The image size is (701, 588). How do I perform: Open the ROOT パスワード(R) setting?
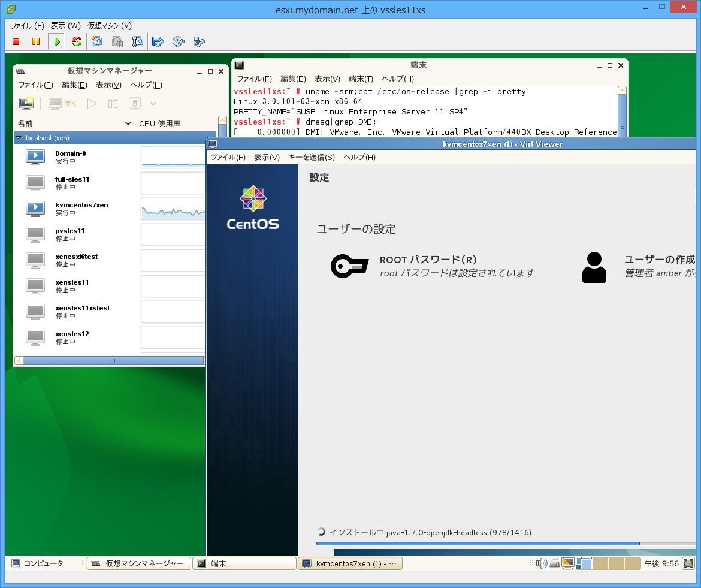coord(433,266)
